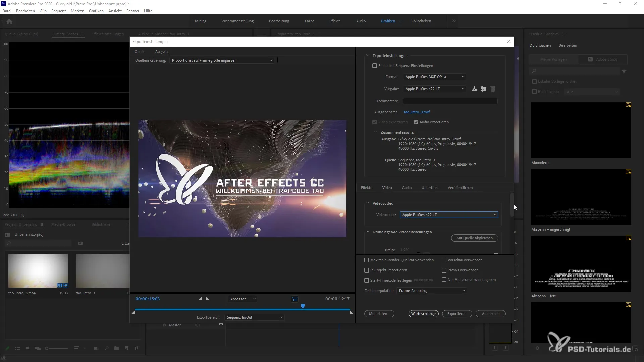The width and height of the screenshot is (644, 362).
Task: Open the Untertitel tab
Action: click(x=430, y=188)
